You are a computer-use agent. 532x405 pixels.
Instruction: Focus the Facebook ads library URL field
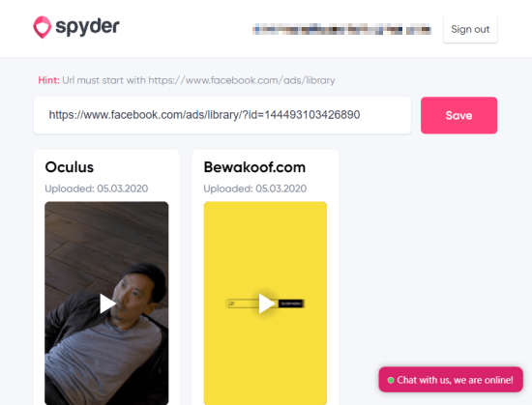coord(222,115)
